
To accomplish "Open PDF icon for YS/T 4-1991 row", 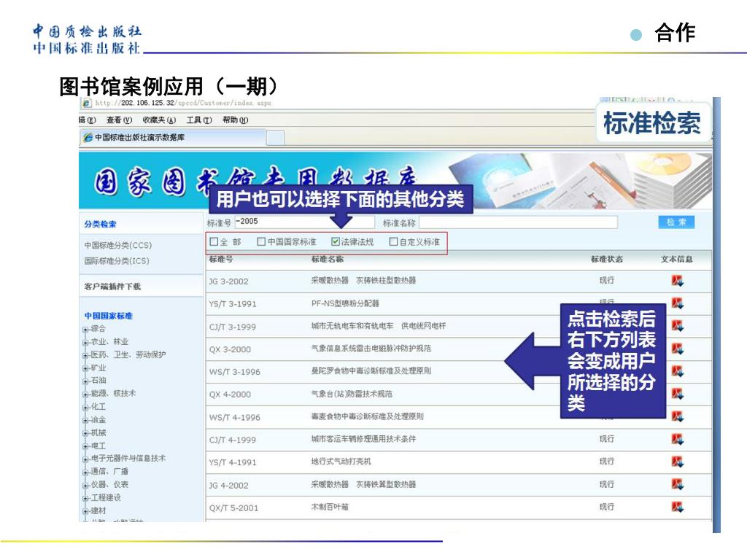I will [677, 462].
